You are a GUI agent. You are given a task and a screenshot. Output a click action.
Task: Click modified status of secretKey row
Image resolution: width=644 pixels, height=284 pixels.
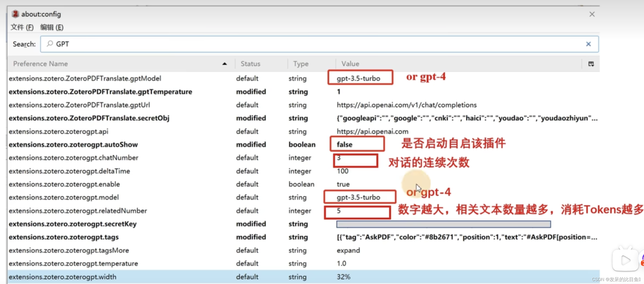251,224
